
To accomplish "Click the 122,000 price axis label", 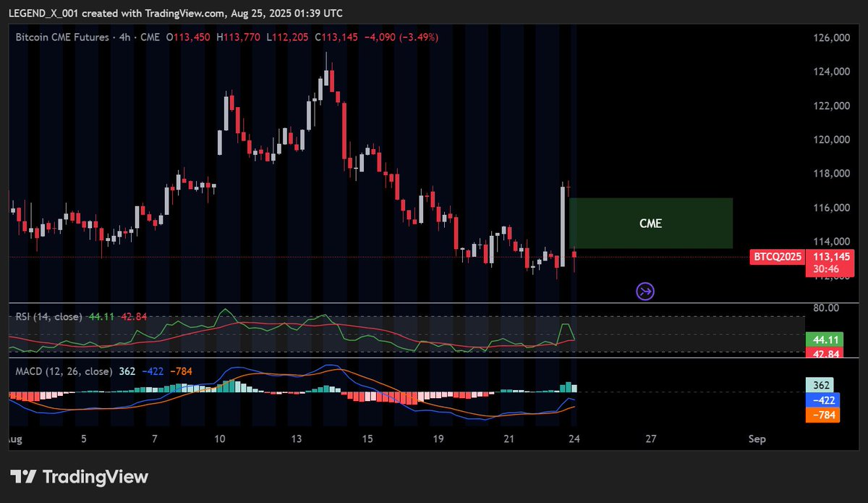I will 830,106.
